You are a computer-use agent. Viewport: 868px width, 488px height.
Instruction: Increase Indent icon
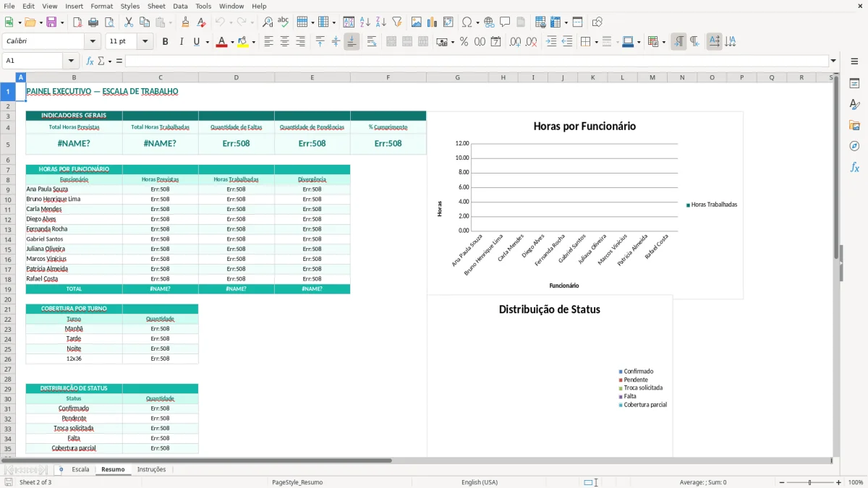pyautogui.click(x=551, y=42)
